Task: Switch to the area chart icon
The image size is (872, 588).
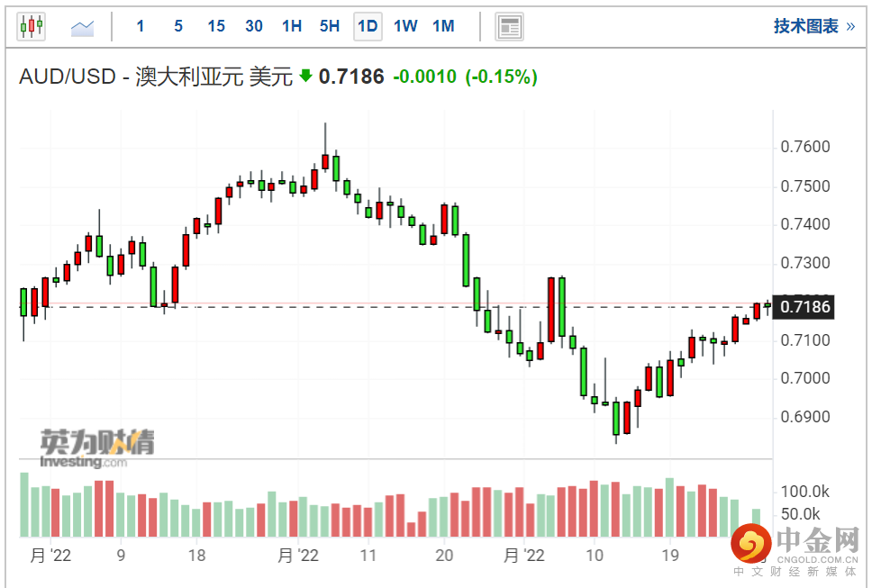Action: (83, 27)
